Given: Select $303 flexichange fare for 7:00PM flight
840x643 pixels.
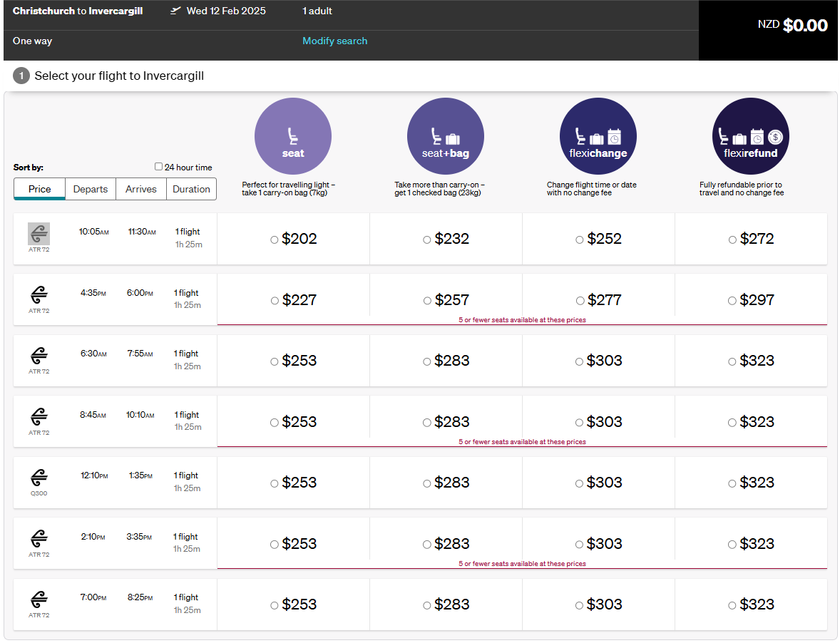Looking at the screenshot, I should click(x=579, y=605).
